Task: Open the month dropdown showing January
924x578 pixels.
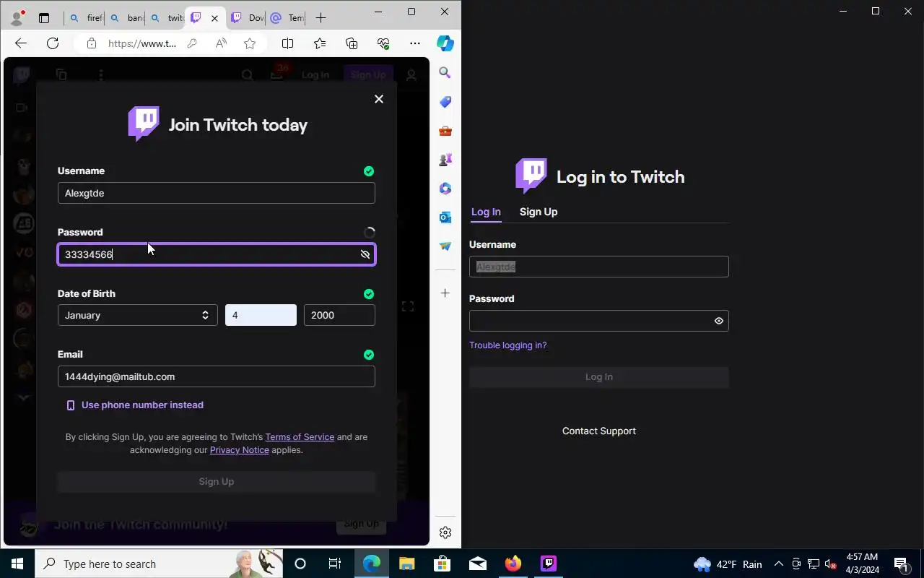Action: click(x=137, y=315)
